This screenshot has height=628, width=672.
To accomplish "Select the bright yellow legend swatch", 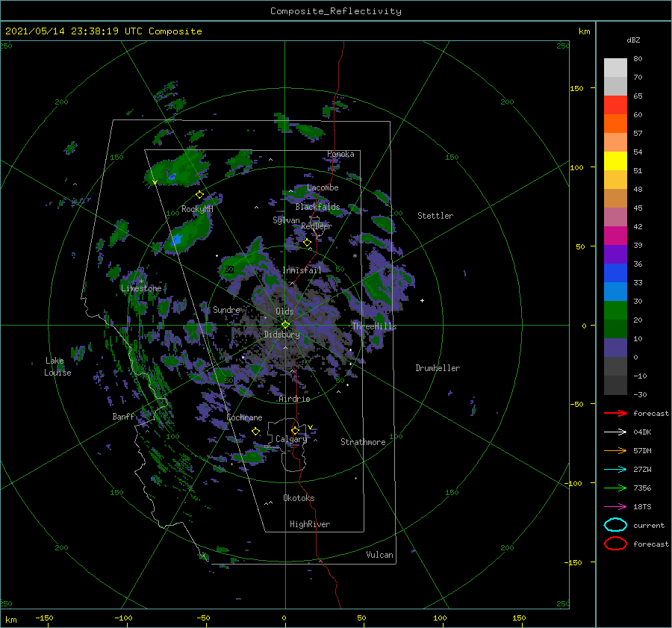I will [x=615, y=161].
